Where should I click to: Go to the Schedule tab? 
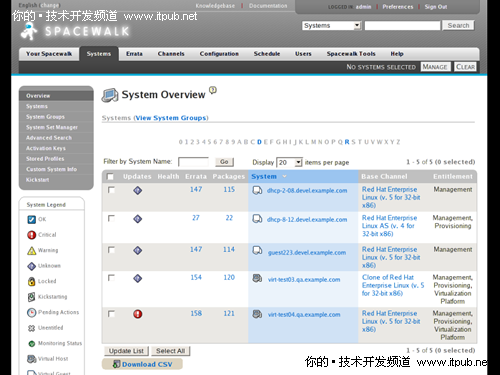tap(267, 54)
